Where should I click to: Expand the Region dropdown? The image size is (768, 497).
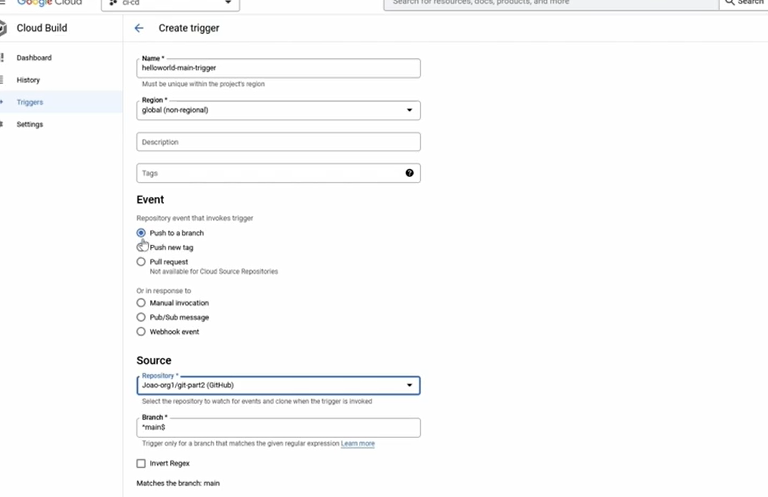[x=278, y=110]
